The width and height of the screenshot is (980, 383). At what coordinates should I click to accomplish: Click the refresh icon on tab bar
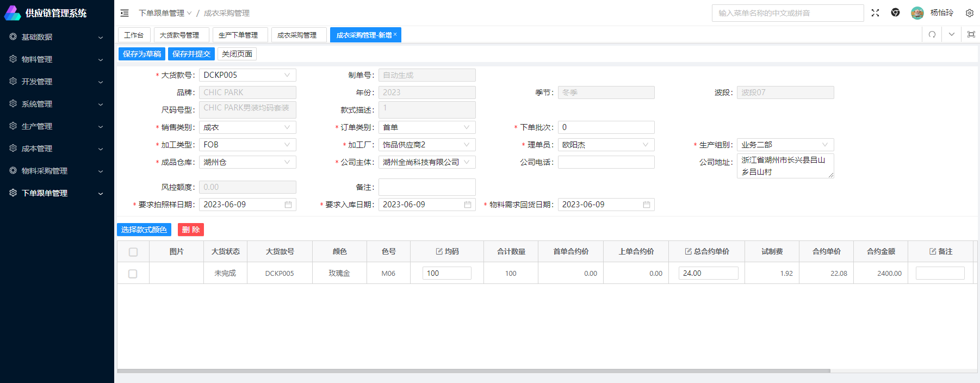(x=932, y=34)
